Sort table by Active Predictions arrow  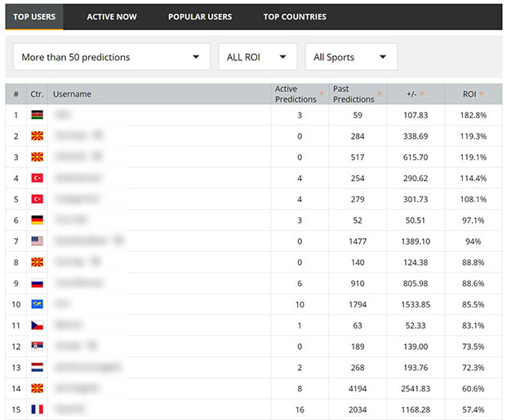[x=322, y=94]
